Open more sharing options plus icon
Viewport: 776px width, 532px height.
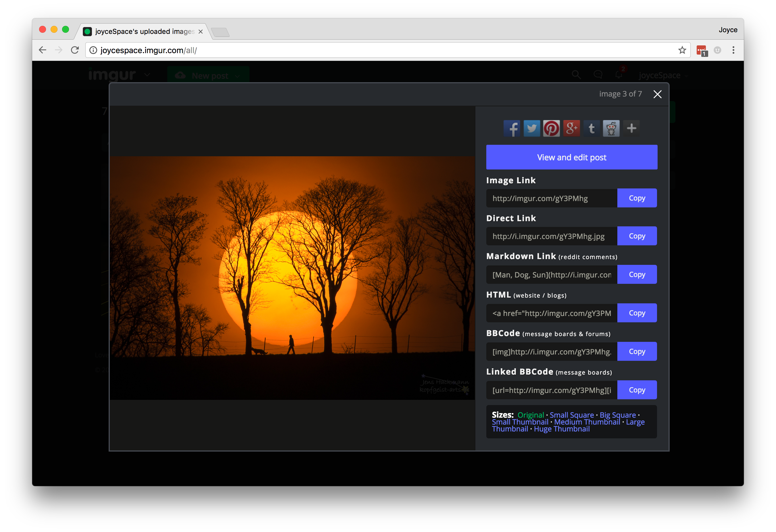tap(631, 128)
